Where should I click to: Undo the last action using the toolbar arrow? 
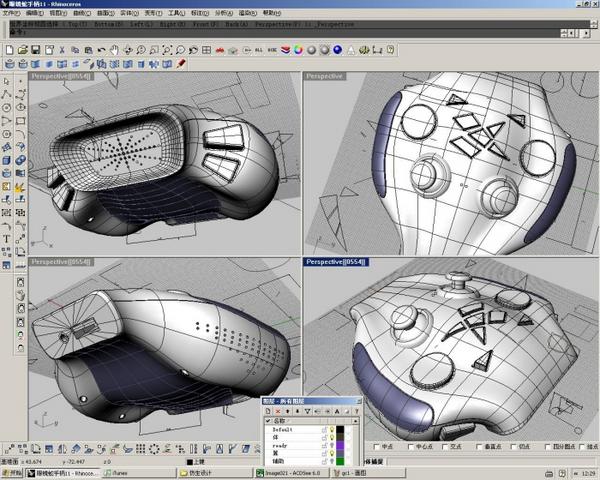[101, 50]
